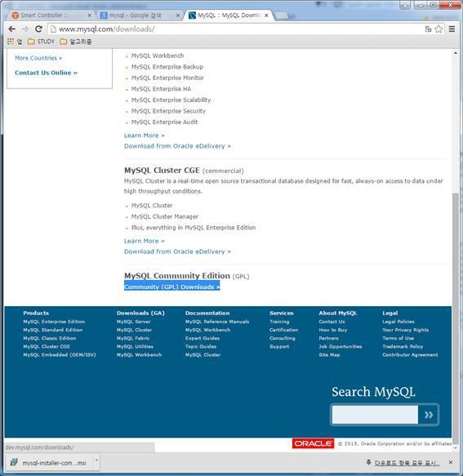Open the Contact Us Online link
The height and width of the screenshot is (476, 463).
(x=47, y=73)
